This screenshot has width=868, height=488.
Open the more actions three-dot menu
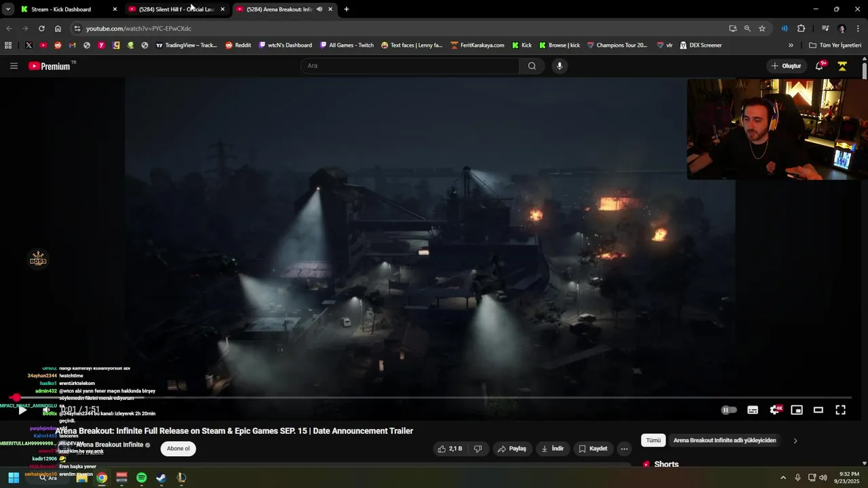625,449
